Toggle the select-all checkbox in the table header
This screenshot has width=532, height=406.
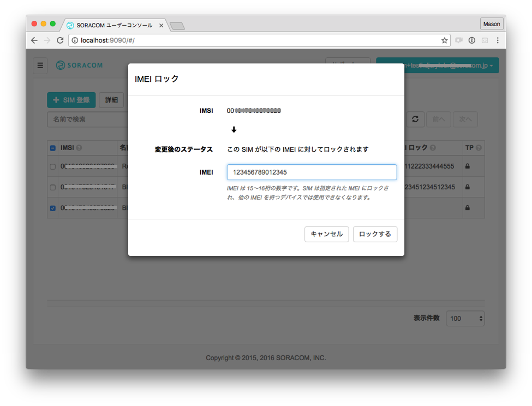[x=53, y=148]
